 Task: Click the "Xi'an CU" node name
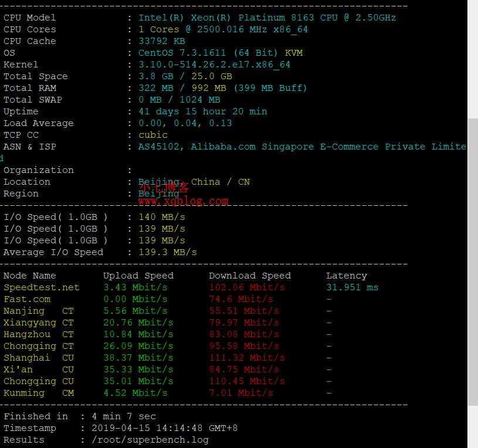click(x=38, y=369)
